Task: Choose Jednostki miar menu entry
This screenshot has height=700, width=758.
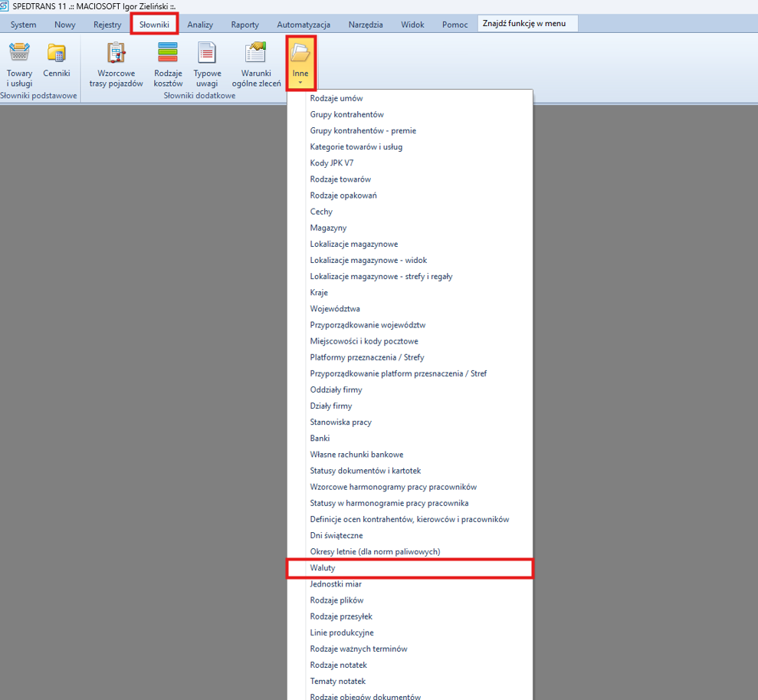Action: click(336, 584)
